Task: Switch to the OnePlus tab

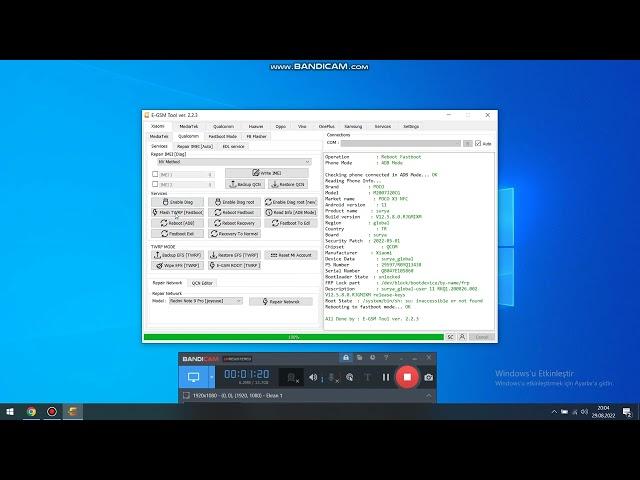Action: (x=327, y=127)
